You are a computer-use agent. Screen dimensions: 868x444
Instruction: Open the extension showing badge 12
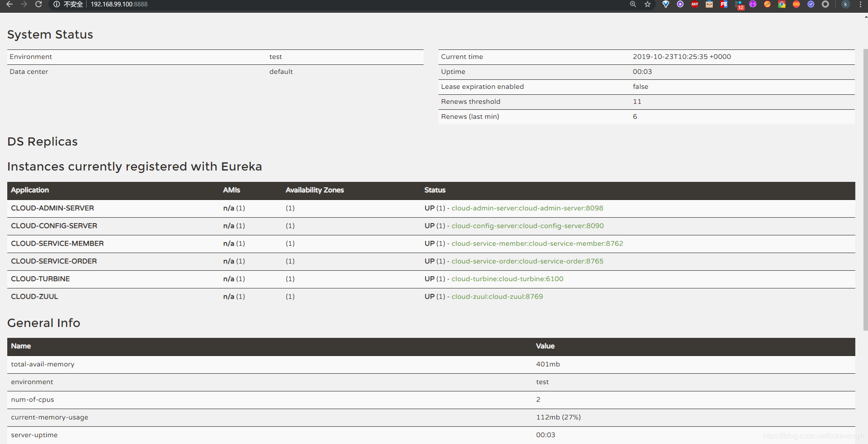click(739, 5)
